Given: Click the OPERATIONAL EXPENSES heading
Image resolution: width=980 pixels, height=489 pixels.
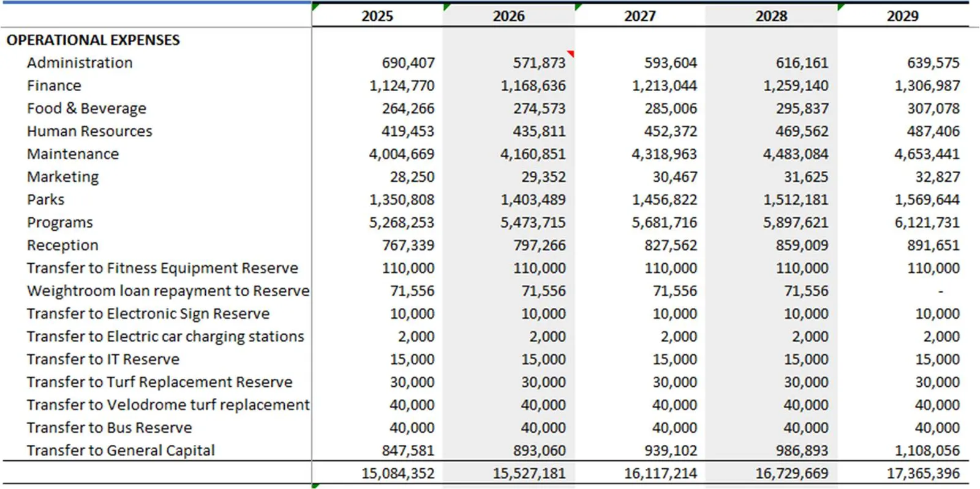Looking at the screenshot, I should (93, 40).
